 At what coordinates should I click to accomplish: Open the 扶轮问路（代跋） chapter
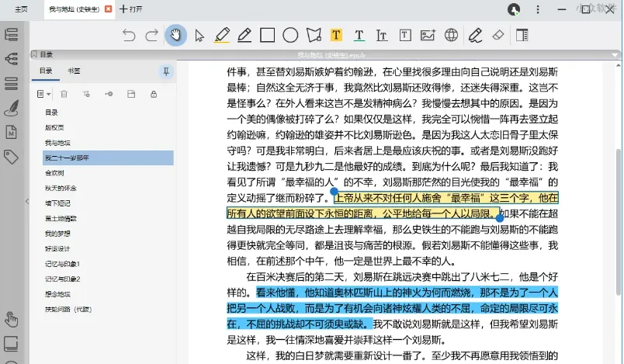68,309
